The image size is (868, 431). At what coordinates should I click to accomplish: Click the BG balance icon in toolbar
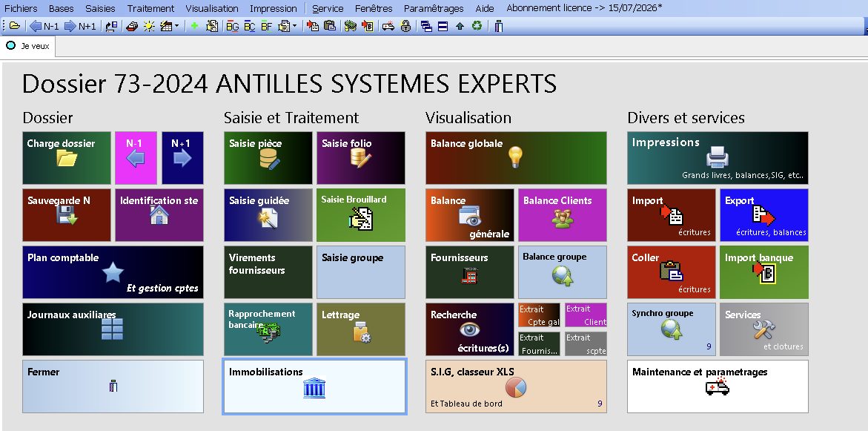pos(232,26)
